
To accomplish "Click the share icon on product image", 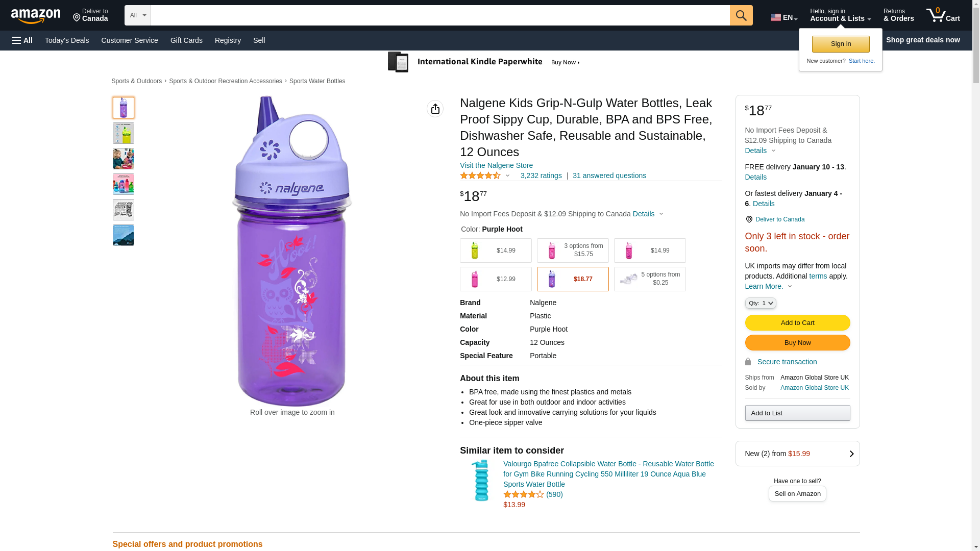I will pos(435,109).
